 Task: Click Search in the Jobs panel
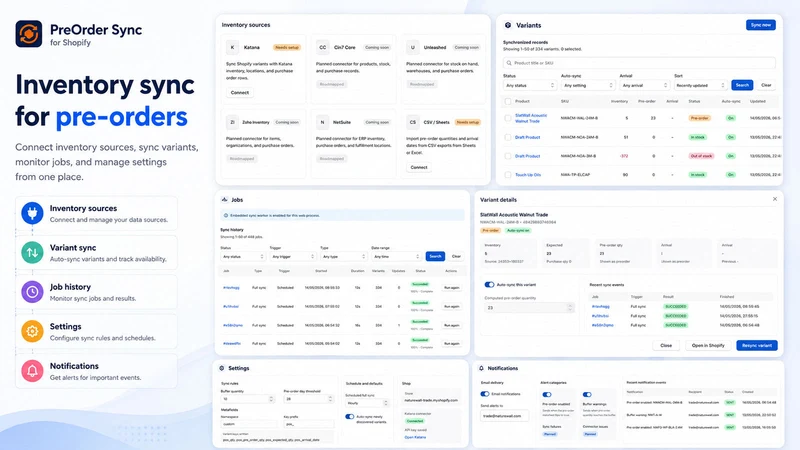(435, 257)
